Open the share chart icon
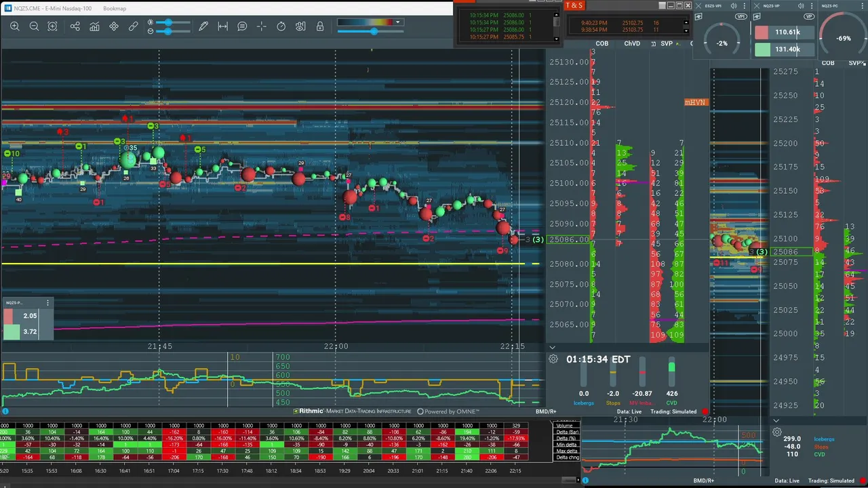This screenshot has height=488, width=868. (x=75, y=26)
